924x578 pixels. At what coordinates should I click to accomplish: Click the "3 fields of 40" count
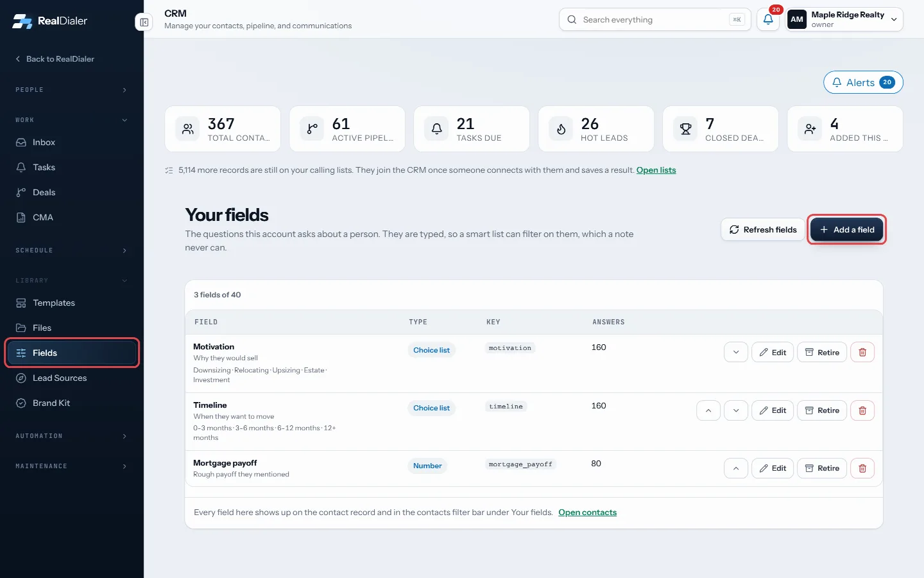point(218,295)
